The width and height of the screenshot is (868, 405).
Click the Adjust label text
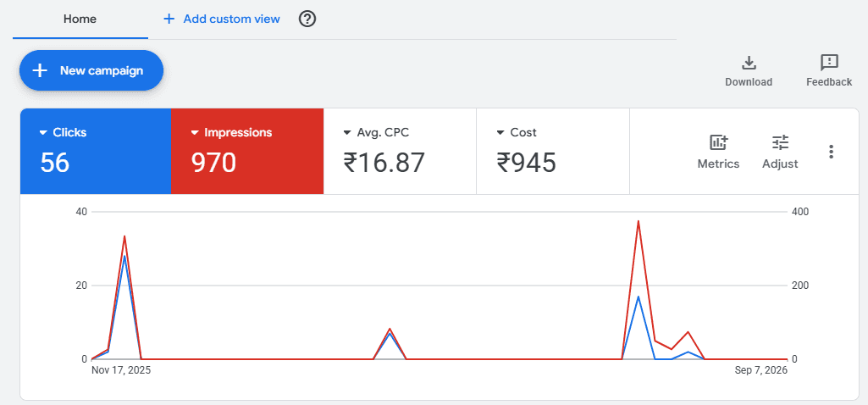(781, 164)
